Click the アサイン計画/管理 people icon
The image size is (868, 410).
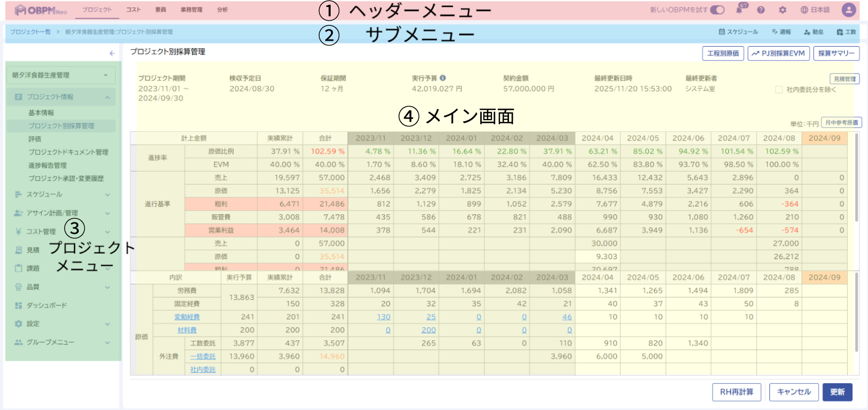coord(19,213)
